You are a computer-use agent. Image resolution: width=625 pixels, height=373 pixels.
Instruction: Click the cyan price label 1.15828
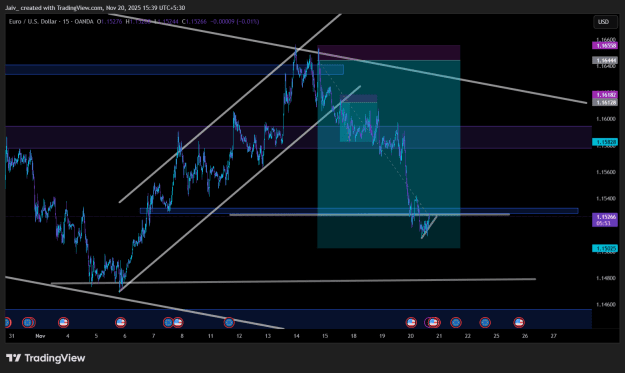click(606, 142)
